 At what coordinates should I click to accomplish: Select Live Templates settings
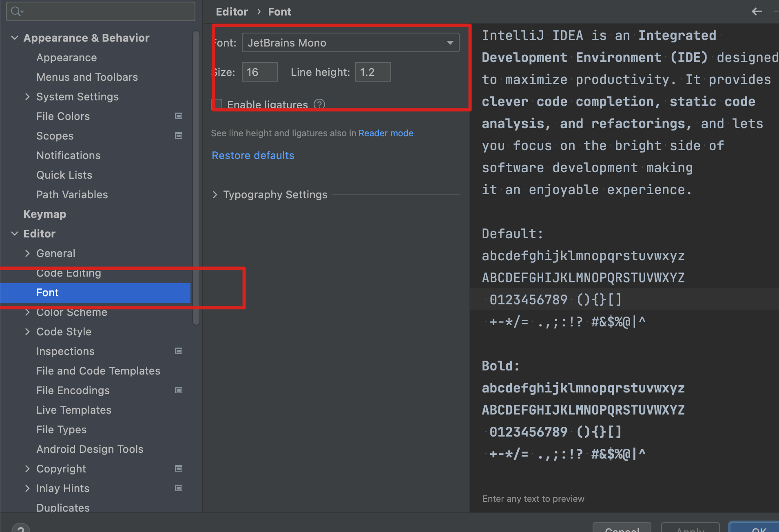[73, 410]
